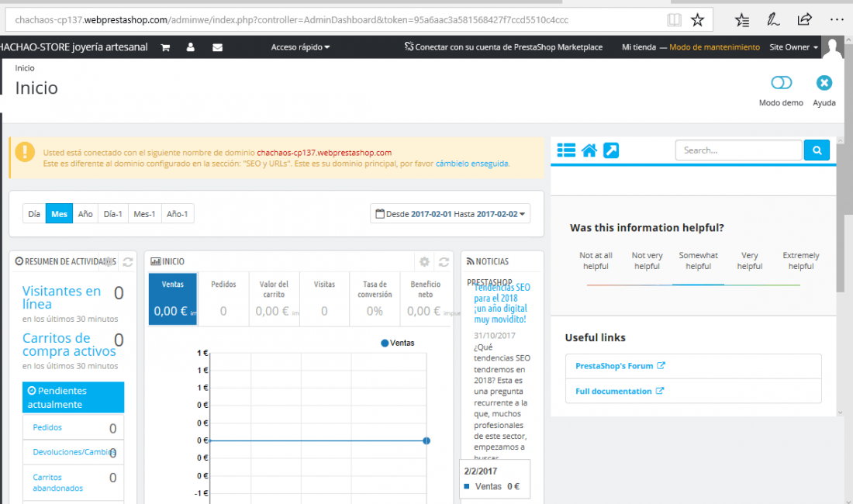853x504 pixels.
Task: Expand the Acceso rápido dropdown
Action: (x=300, y=47)
